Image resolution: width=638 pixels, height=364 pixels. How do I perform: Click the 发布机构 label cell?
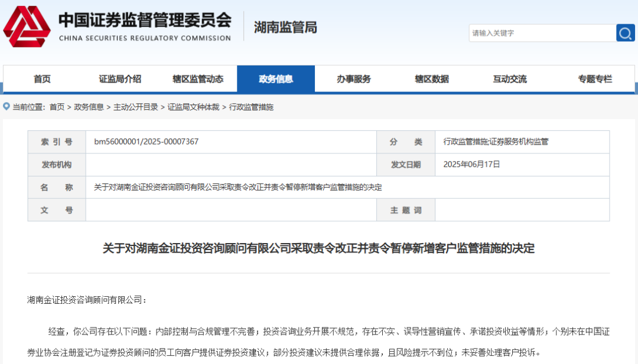(57, 165)
